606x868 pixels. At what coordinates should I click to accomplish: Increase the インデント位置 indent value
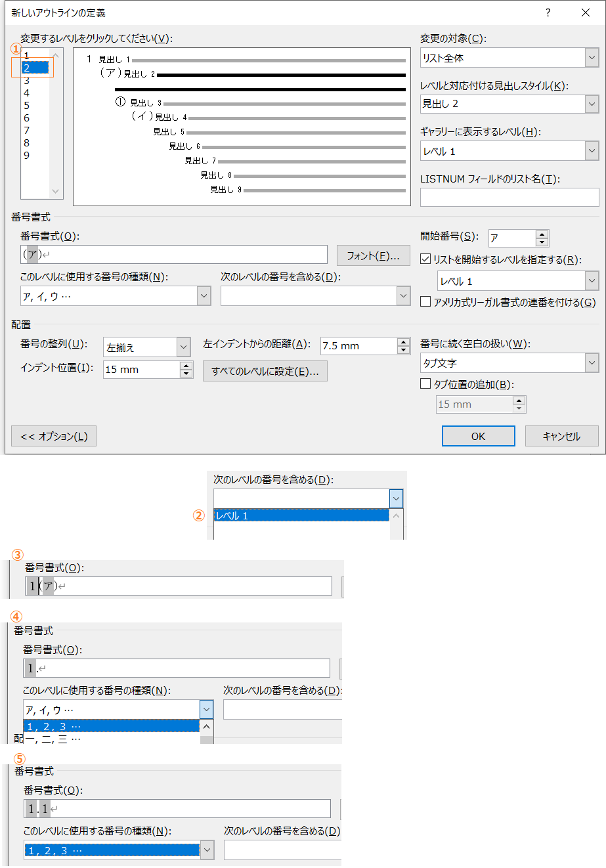point(186,366)
